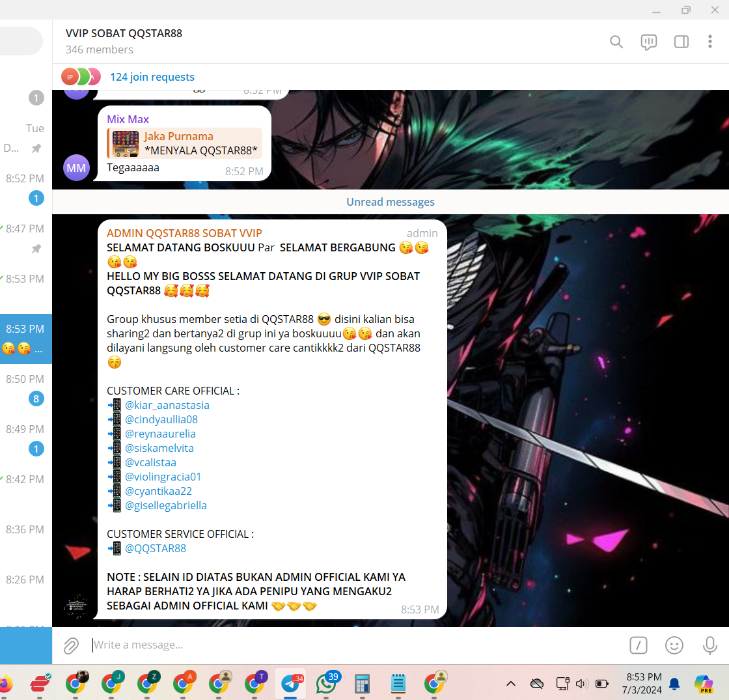Open the pinned chat dated Tue
The image size is (729, 700).
click(26, 138)
